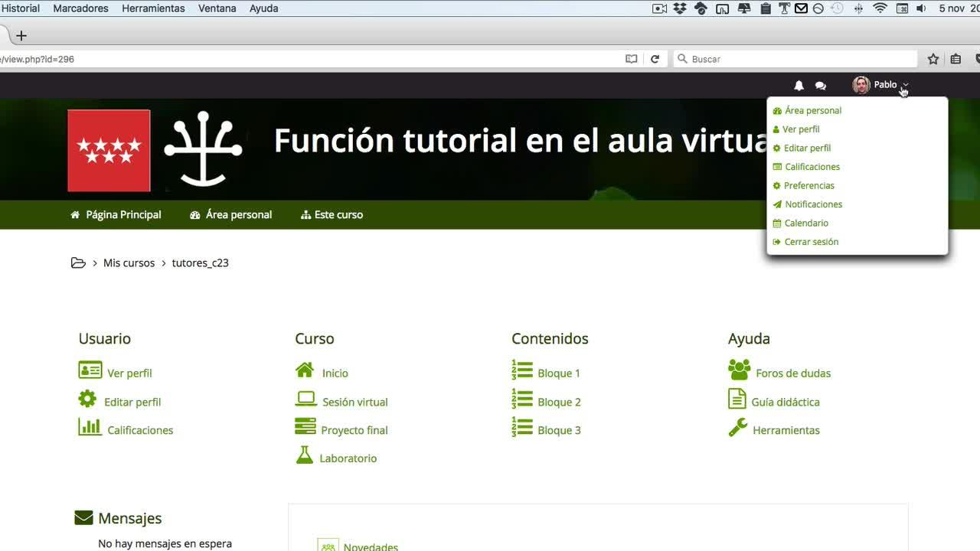Click Pablo's profile avatar picture

pyautogui.click(x=861, y=85)
